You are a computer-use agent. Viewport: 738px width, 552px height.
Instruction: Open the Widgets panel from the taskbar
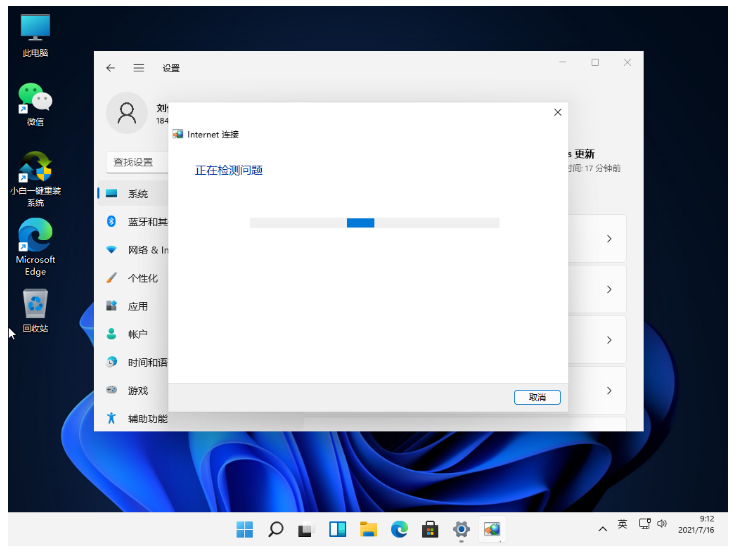pyautogui.click(x=338, y=529)
